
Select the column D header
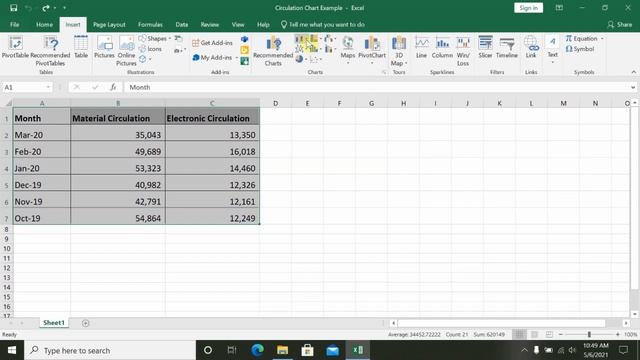(x=276, y=103)
